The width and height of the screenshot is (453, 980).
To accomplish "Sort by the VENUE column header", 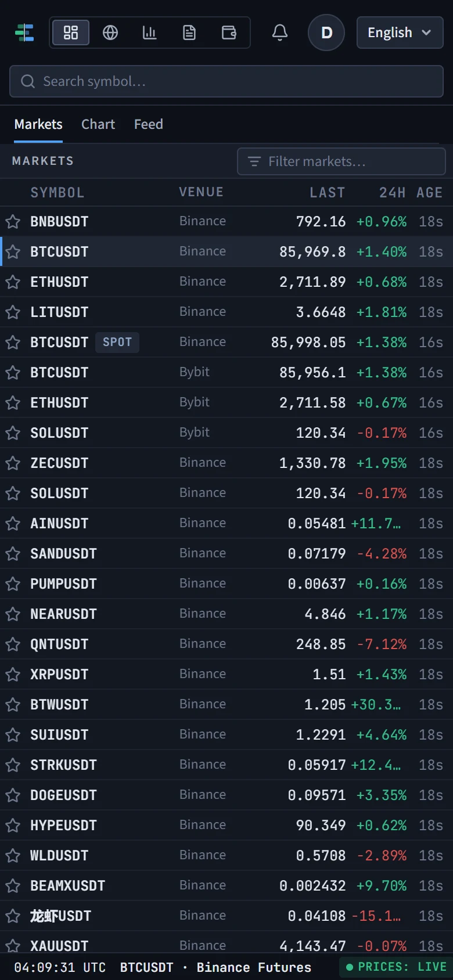I will (x=202, y=192).
